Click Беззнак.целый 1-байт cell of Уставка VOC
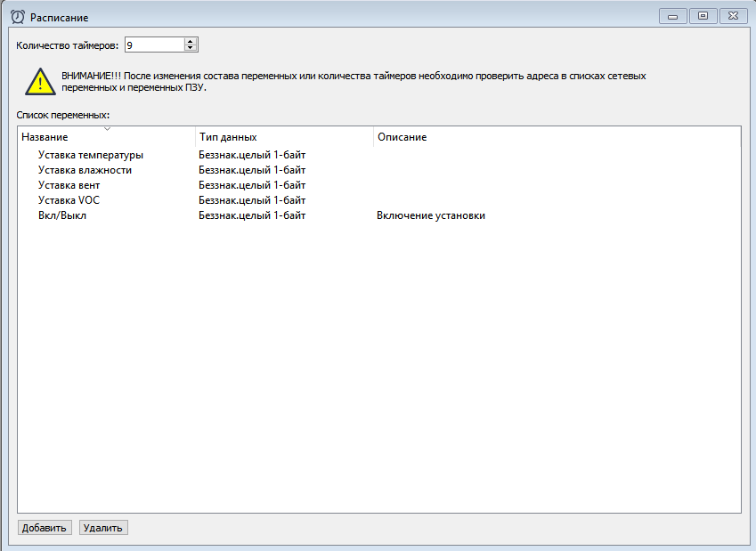 [251, 199]
